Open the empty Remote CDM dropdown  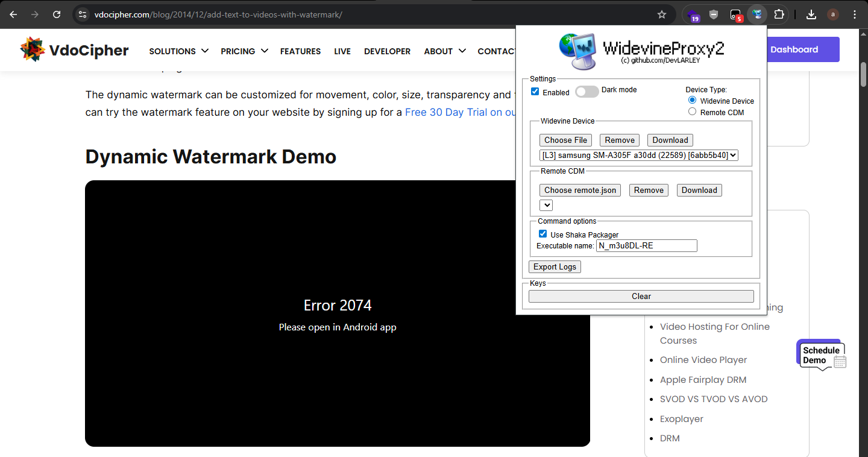point(546,205)
